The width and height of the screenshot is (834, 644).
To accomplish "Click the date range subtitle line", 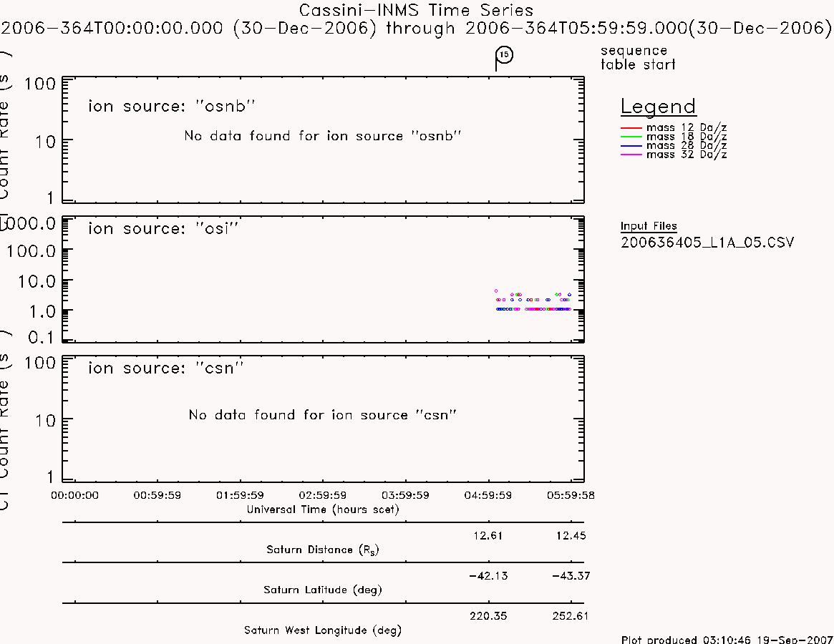I will pyautogui.click(x=416, y=28).
